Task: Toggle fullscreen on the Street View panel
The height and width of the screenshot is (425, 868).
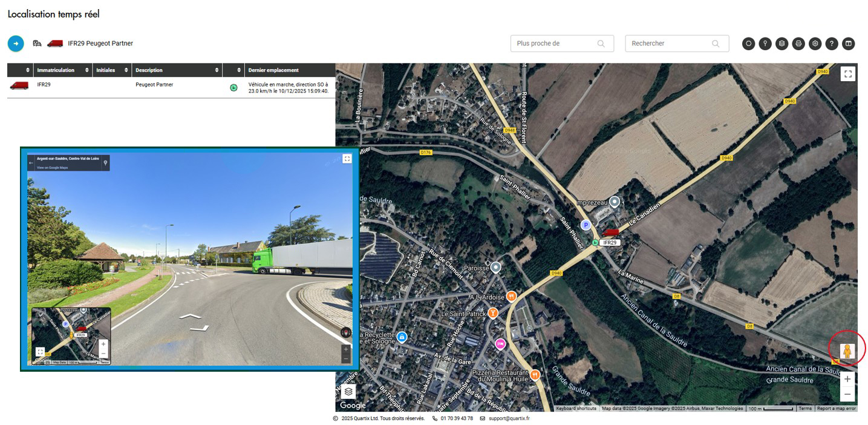Action: pos(347,159)
